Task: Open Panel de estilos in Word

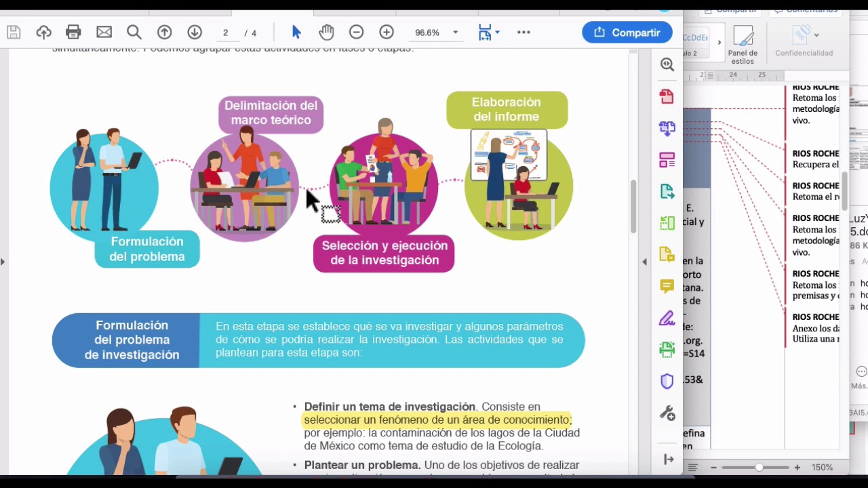Action: [743, 45]
